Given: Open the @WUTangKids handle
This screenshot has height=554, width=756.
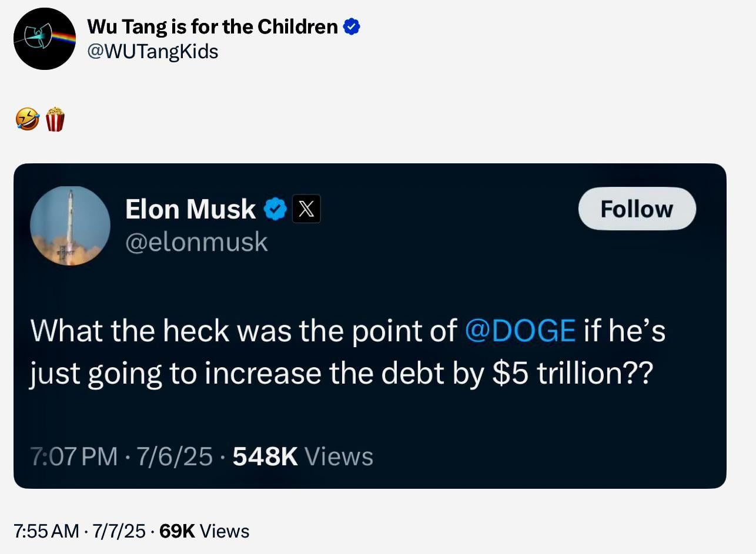Looking at the screenshot, I should (x=152, y=52).
